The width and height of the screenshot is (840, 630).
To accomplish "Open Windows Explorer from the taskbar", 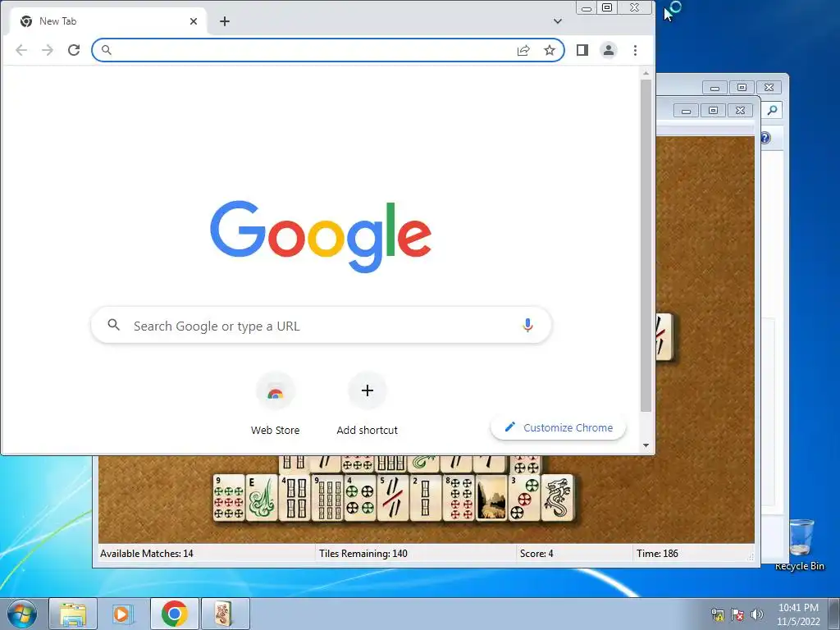I will click(x=73, y=614).
